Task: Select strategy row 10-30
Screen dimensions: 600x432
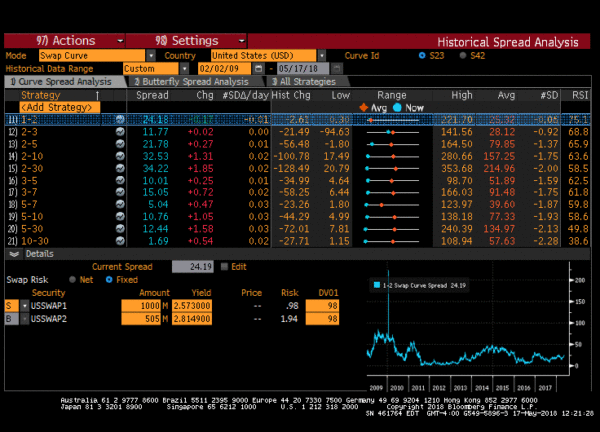Action: click(x=297, y=241)
